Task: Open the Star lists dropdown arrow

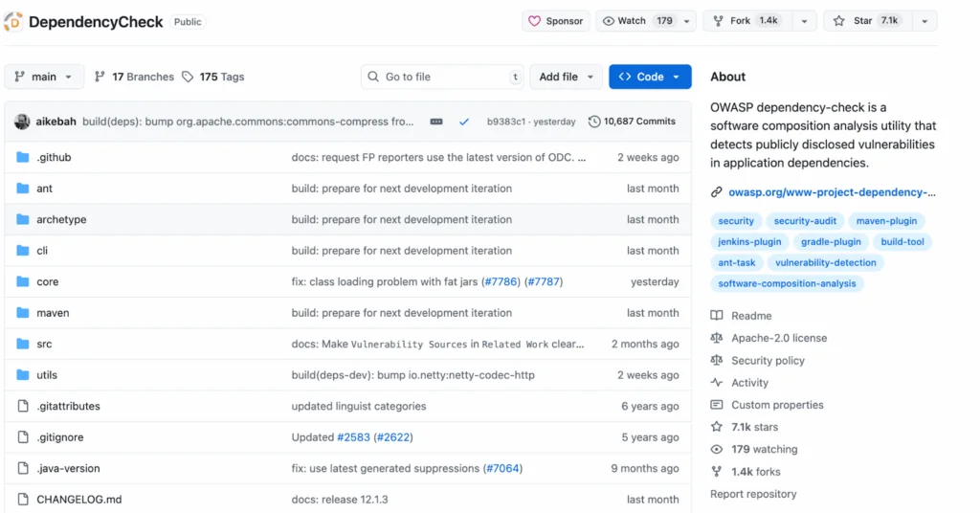Action: click(x=924, y=21)
